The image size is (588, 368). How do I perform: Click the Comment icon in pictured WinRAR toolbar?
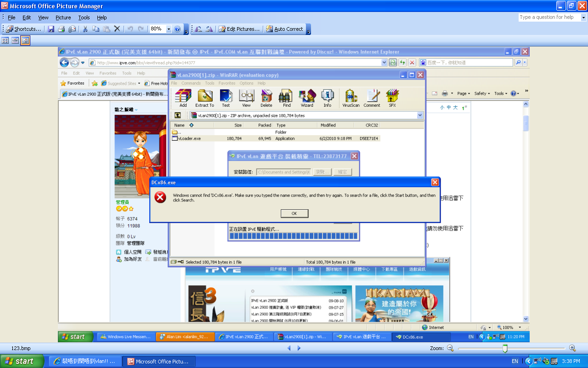[372, 98]
